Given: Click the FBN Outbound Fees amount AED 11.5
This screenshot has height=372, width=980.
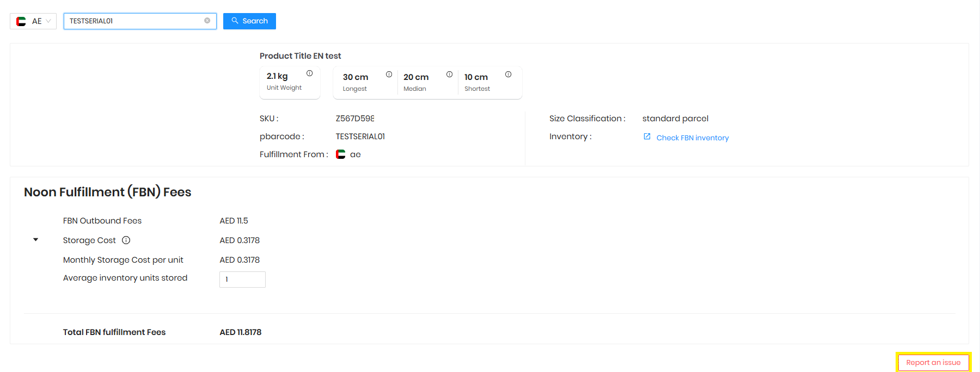Looking at the screenshot, I should 234,221.
